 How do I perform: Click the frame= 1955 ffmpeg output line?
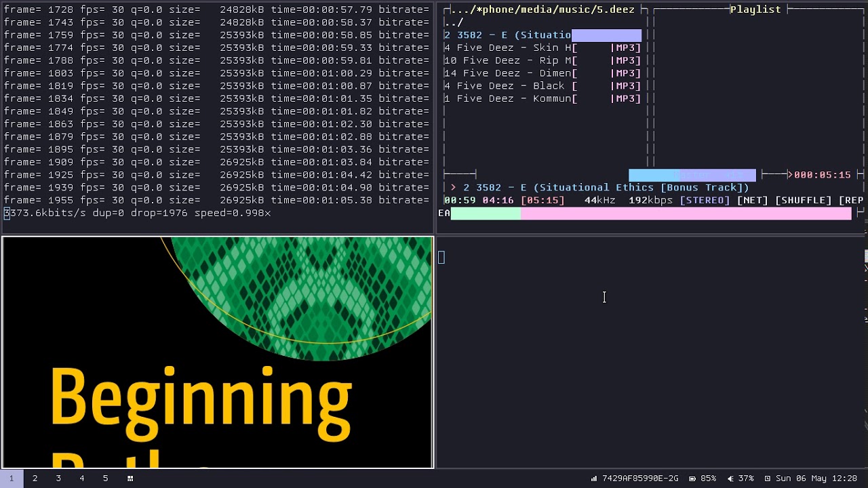tap(216, 201)
